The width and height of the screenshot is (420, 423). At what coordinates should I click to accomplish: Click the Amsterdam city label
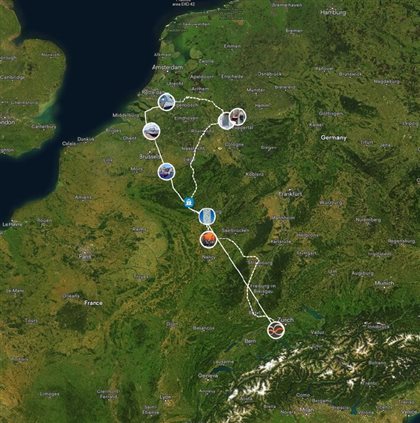coord(168,67)
